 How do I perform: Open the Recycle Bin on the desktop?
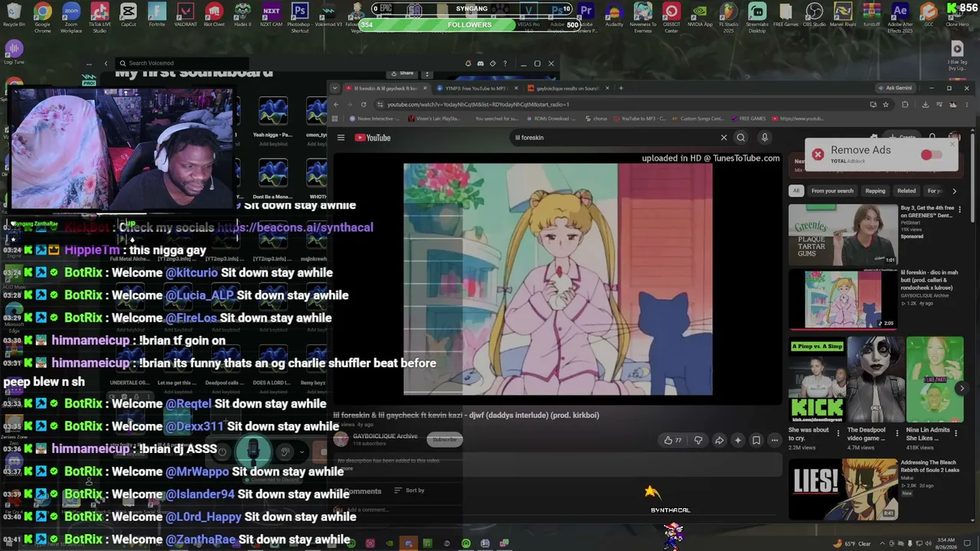pyautogui.click(x=14, y=15)
